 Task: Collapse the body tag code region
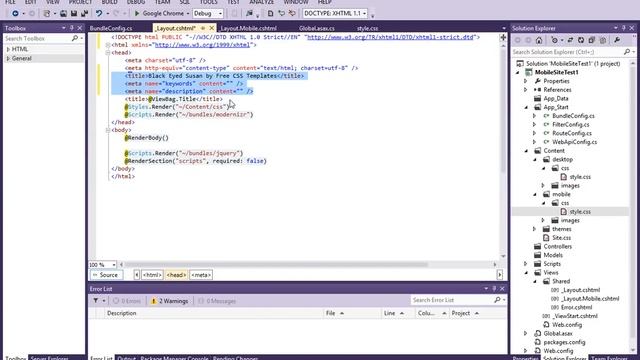point(108,130)
